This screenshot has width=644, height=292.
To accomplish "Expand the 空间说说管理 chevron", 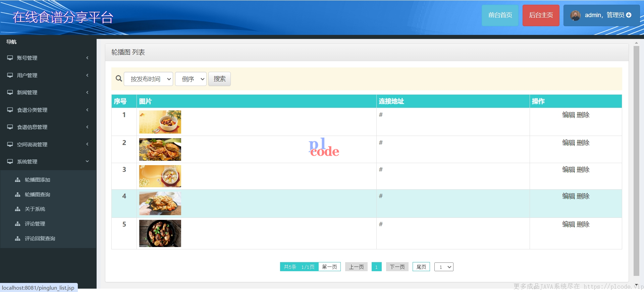I will (x=87, y=144).
